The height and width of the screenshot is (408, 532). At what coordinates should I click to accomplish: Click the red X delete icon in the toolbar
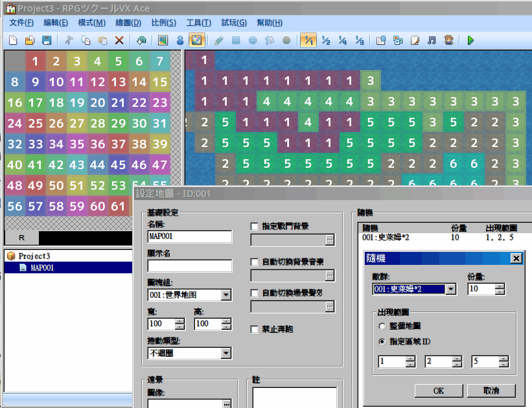pyautogui.click(x=119, y=40)
